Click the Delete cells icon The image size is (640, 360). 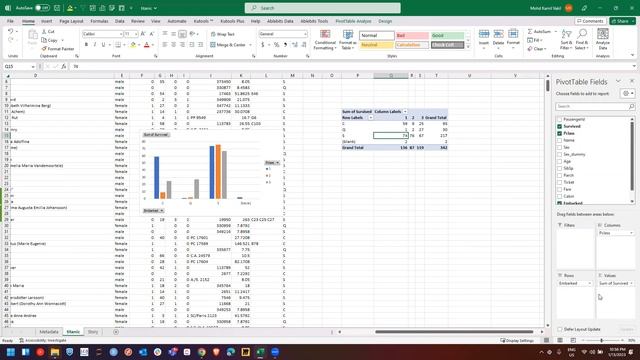pyautogui.click(x=498, y=34)
